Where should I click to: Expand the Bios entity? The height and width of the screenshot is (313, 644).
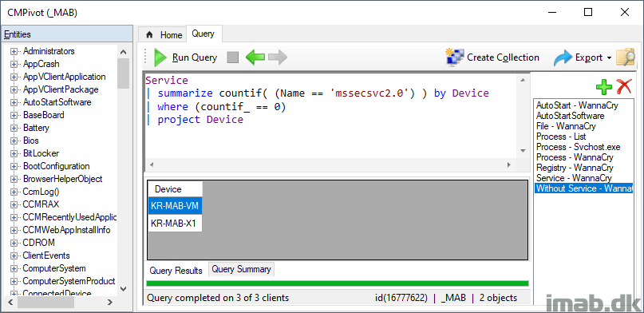(14, 141)
